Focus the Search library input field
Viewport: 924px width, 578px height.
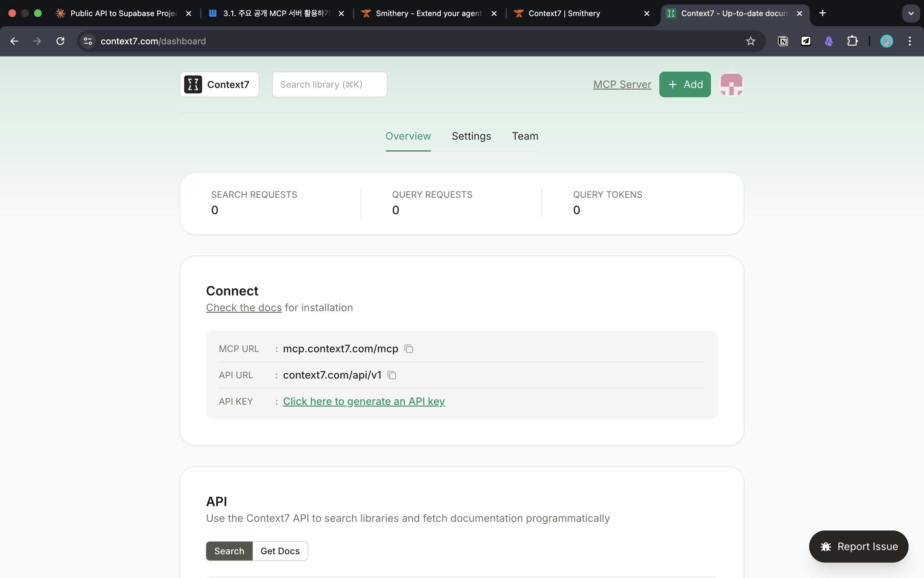pyautogui.click(x=329, y=84)
